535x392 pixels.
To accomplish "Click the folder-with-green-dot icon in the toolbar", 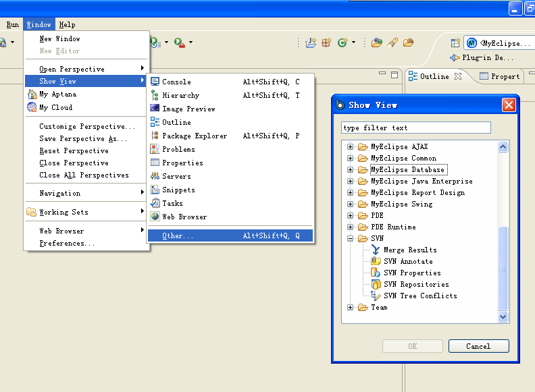I will click(377, 43).
